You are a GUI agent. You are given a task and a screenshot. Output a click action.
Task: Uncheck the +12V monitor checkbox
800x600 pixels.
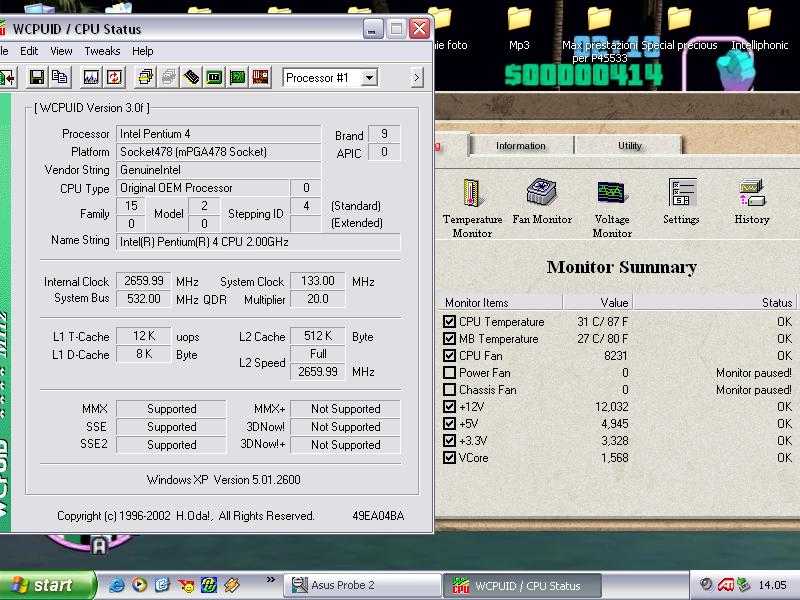449,406
